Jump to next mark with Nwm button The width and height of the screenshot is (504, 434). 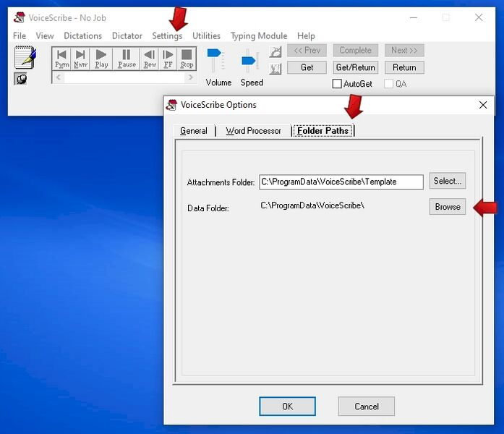(80, 59)
